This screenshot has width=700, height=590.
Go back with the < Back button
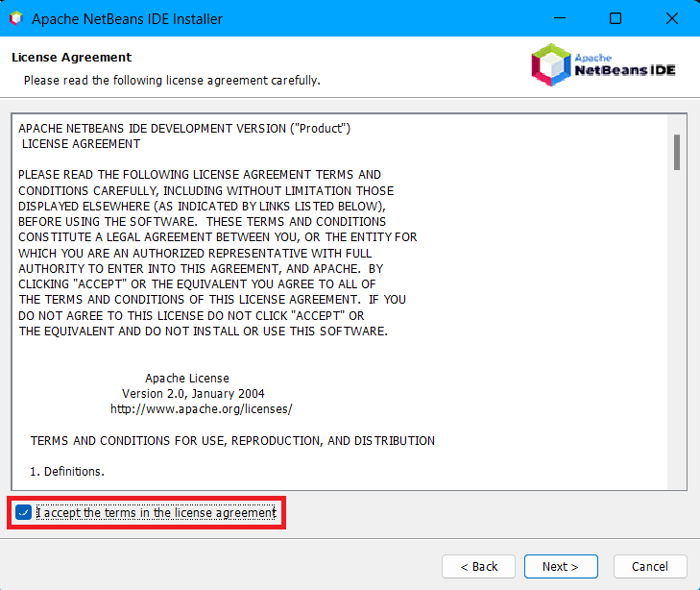point(478,566)
